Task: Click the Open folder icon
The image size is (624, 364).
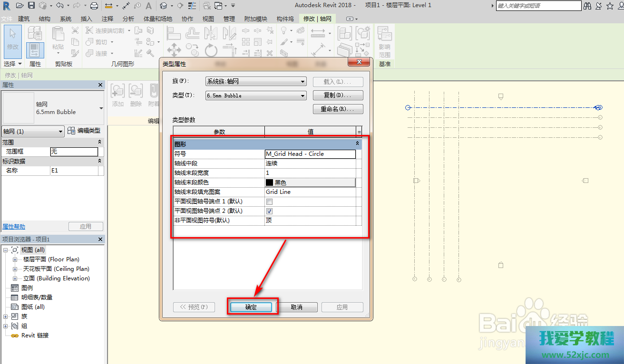Action: 19,6
